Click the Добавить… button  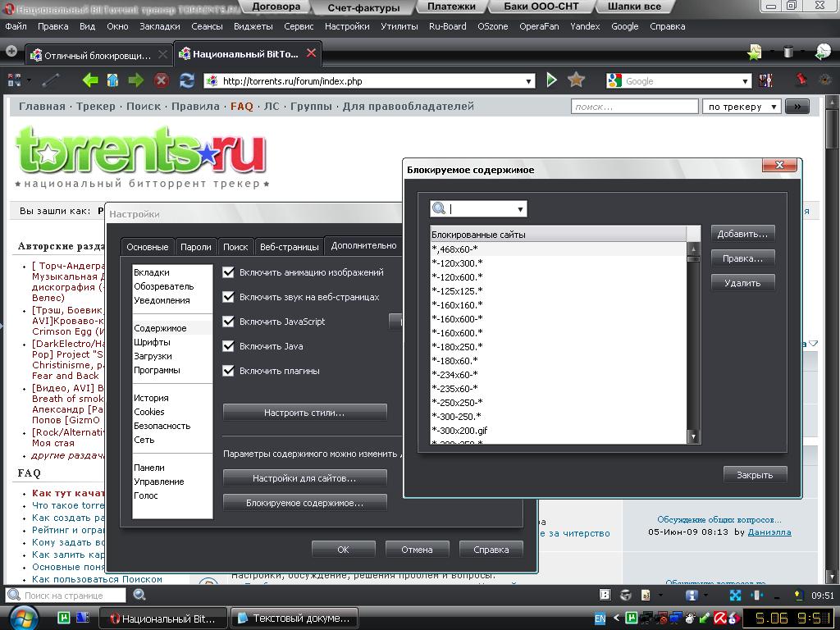click(x=742, y=234)
